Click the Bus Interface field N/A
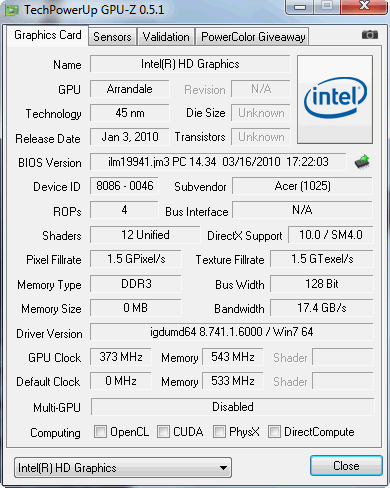 [302, 210]
